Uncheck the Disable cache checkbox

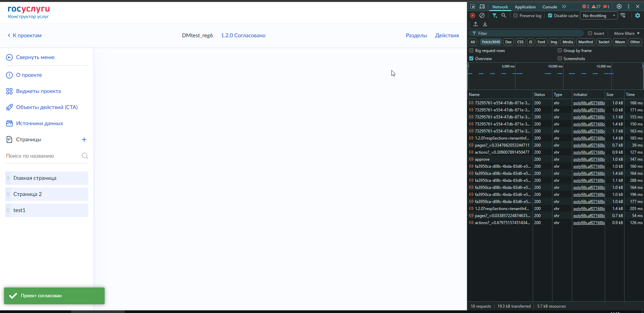click(x=550, y=15)
